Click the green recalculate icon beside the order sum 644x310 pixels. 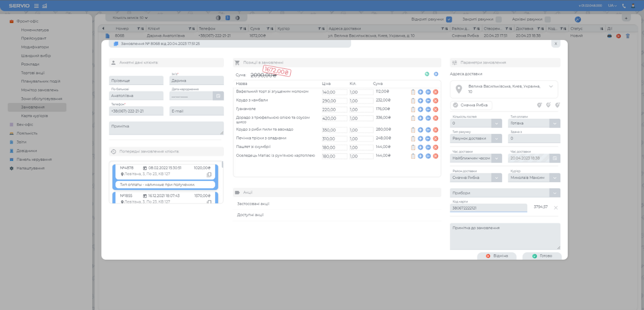(427, 74)
